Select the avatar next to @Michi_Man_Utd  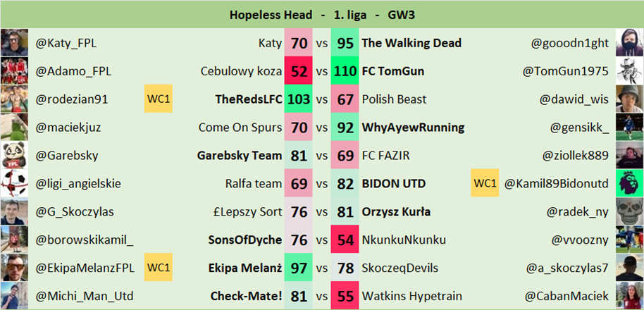click(14, 296)
